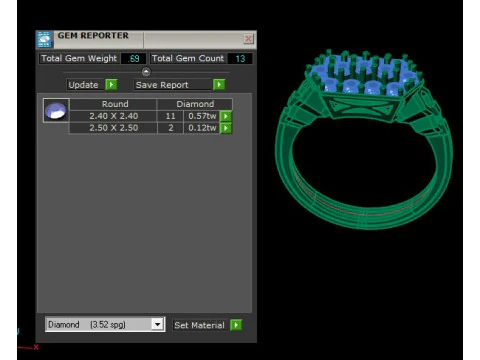
Task: Select the 2.50 X 2.50 size cell
Action: [113, 128]
